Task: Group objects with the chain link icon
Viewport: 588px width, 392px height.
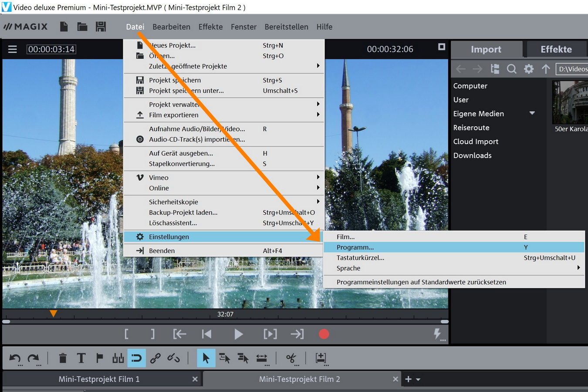Action: [155, 358]
